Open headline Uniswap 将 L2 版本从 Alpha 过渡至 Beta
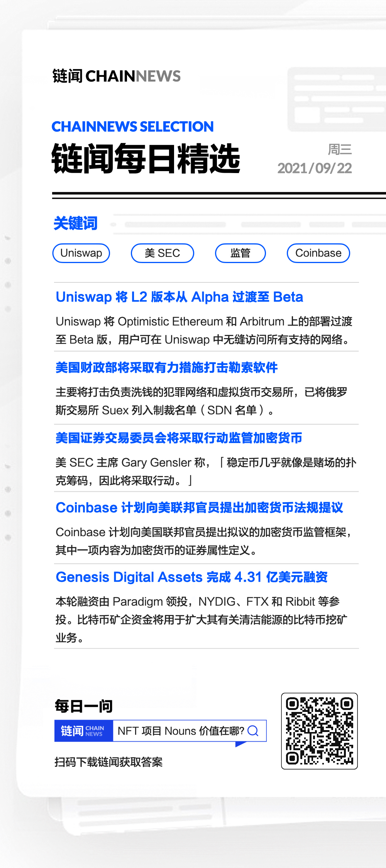Viewport: 386px width, 868px height. (179, 297)
